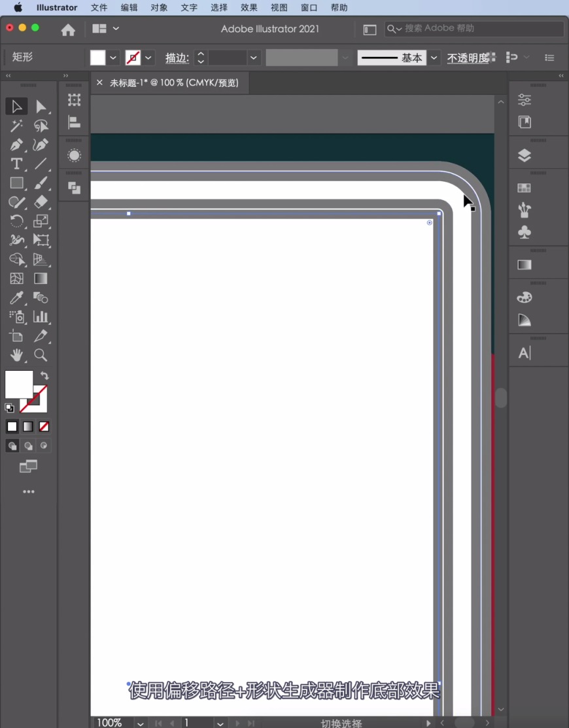Select the Blend tool
The height and width of the screenshot is (728, 569).
click(x=41, y=298)
